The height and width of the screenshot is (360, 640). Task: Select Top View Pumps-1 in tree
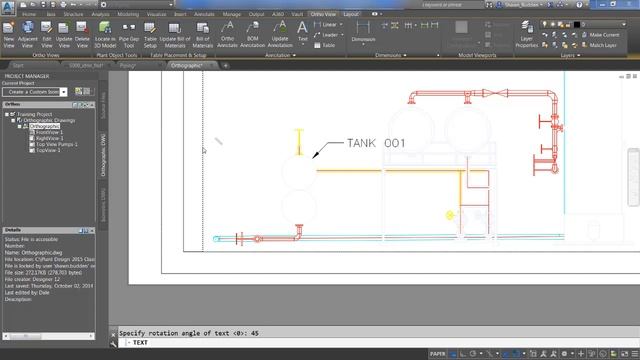[x=56, y=144]
